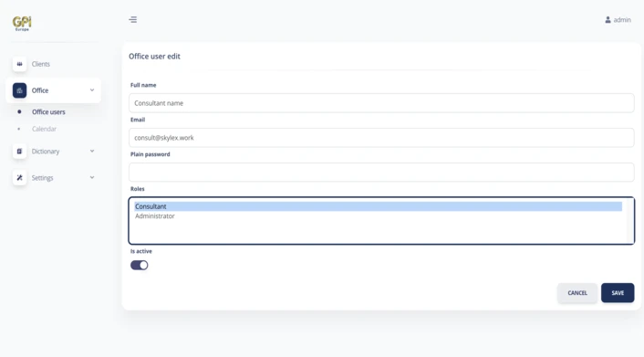Collapse the Office menu chevron
This screenshot has width=644, height=357.
coord(92,90)
